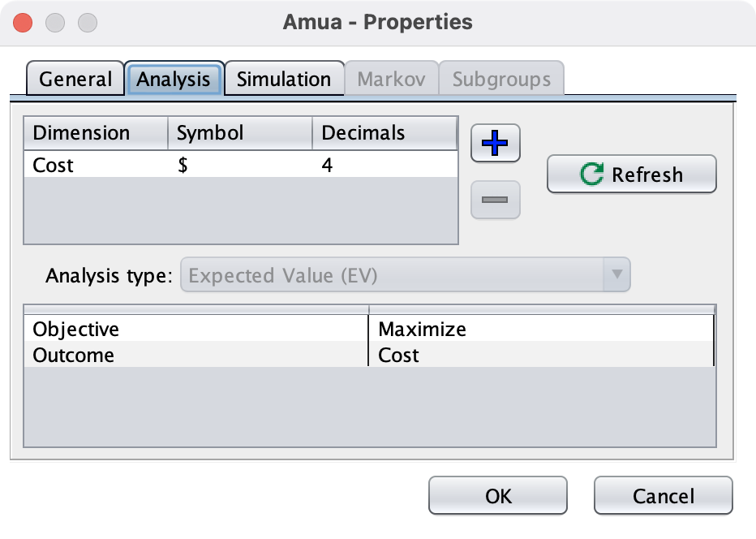Click the Dimension column header
The height and width of the screenshot is (539, 756).
click(x=96, y=133)
